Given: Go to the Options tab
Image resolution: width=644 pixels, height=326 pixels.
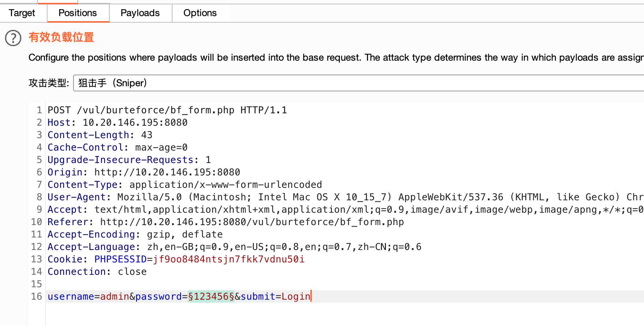Looking at the screenshot, I should pyautogui.click(x=200, y=13).
